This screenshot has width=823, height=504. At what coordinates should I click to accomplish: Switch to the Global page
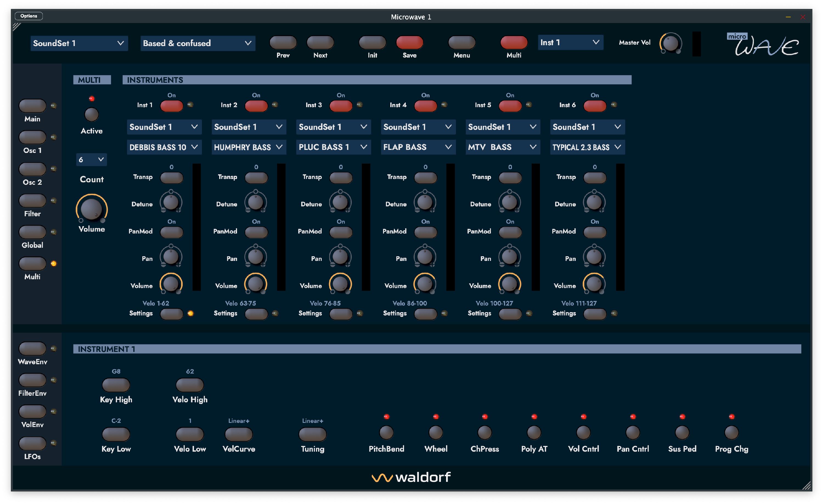point(32,232)
